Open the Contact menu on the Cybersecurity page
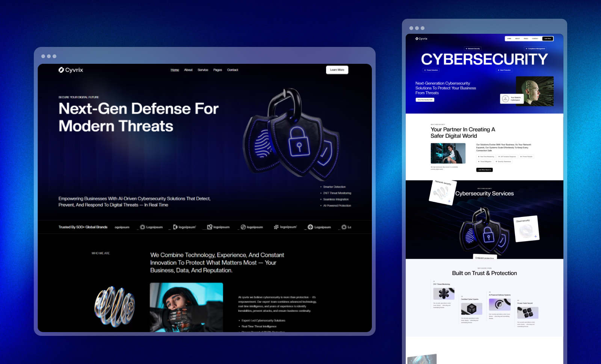The image size is (601, 364). click(x=535, y=39)
